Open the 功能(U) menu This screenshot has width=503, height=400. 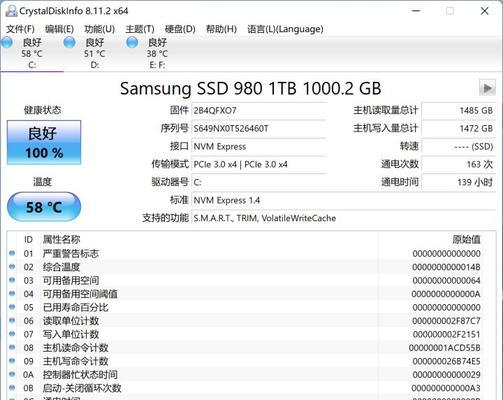(99, 29)
